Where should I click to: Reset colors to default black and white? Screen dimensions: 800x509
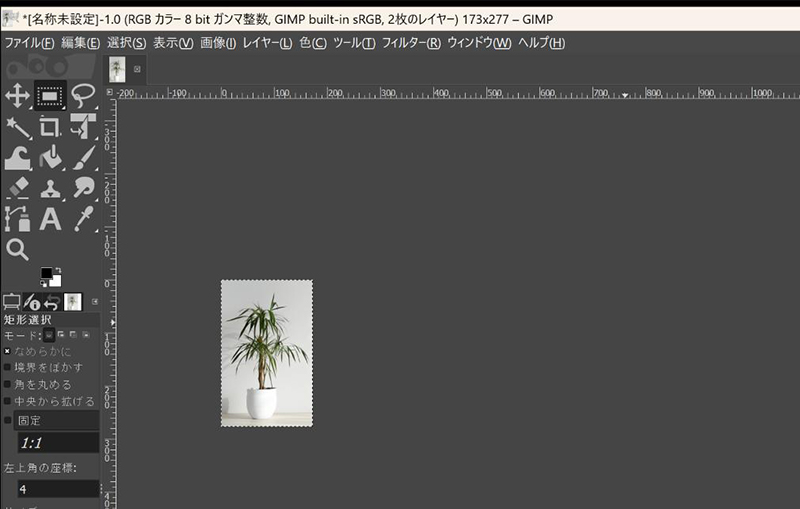(x=43, y=283)
